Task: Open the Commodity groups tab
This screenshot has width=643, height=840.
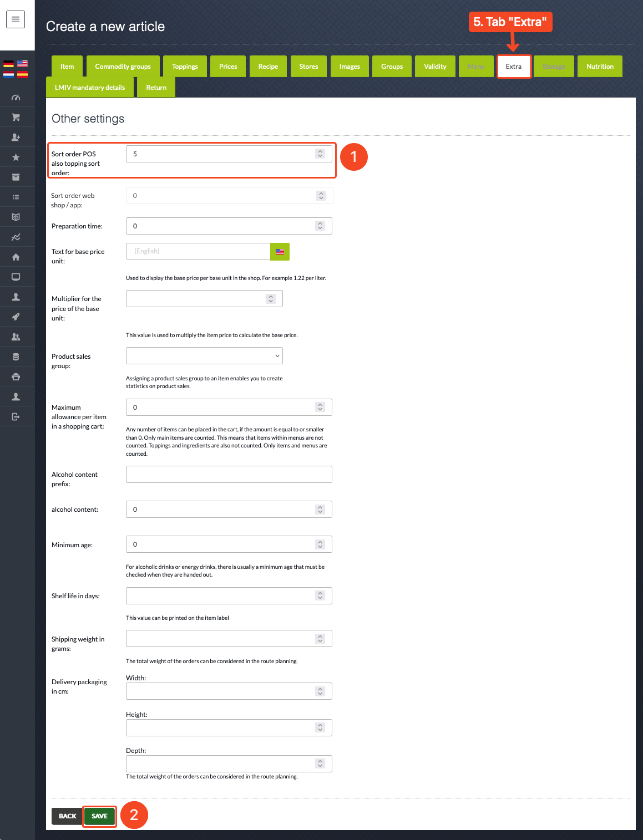Action: tap(123, 67)
